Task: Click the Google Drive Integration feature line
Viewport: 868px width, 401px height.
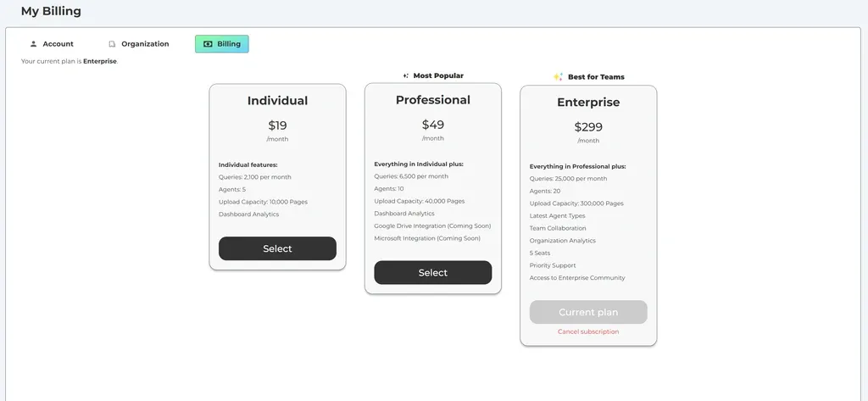Action: coord(432,226)
